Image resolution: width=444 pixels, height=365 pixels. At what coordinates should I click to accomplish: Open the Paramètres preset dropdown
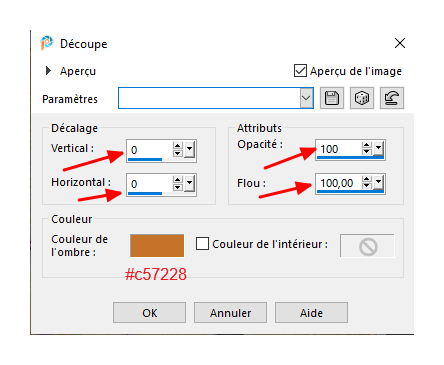[x=306, y=98]
